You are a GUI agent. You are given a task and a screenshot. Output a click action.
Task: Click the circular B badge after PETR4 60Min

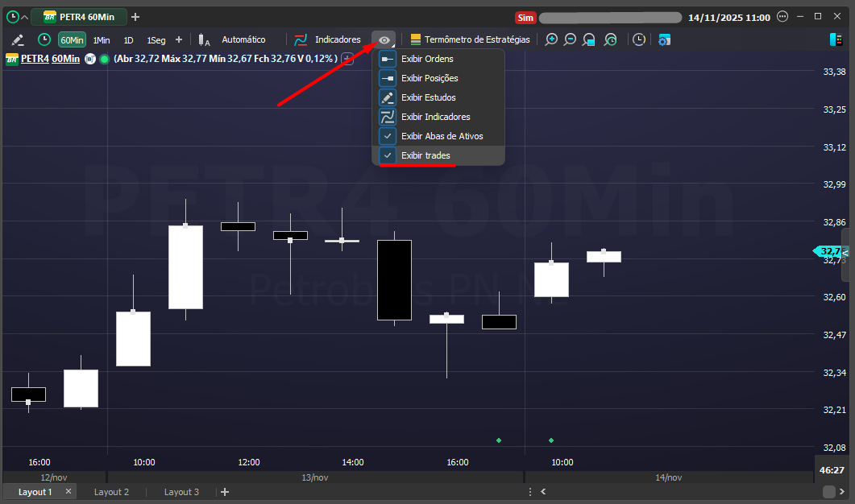tap(90, 59)
